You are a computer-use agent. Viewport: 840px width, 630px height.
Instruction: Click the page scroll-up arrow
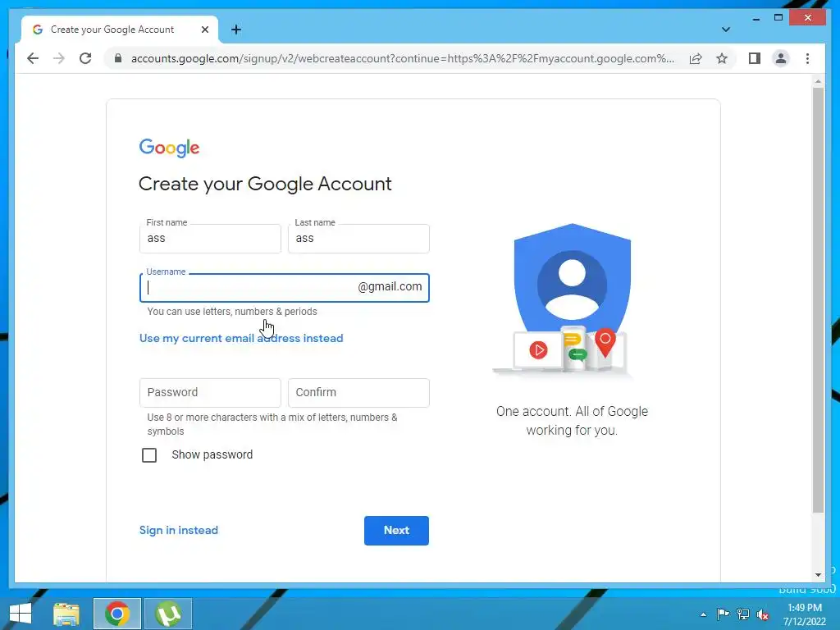click(x=818, y=81)
